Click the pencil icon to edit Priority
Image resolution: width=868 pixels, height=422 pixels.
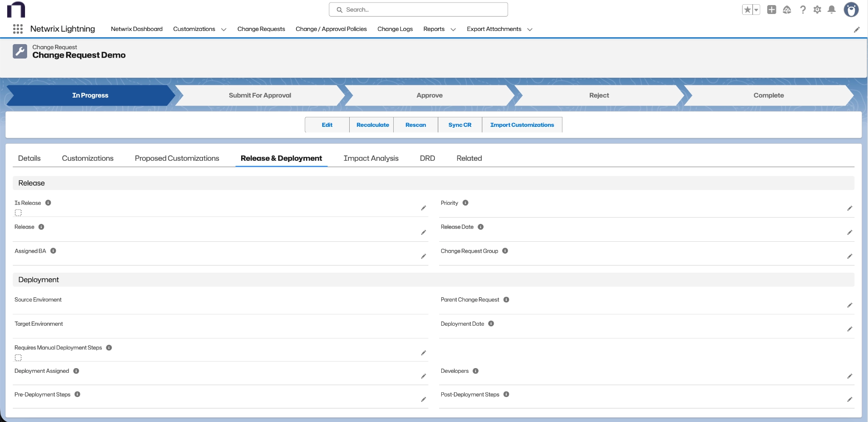(x=849, y=208)
